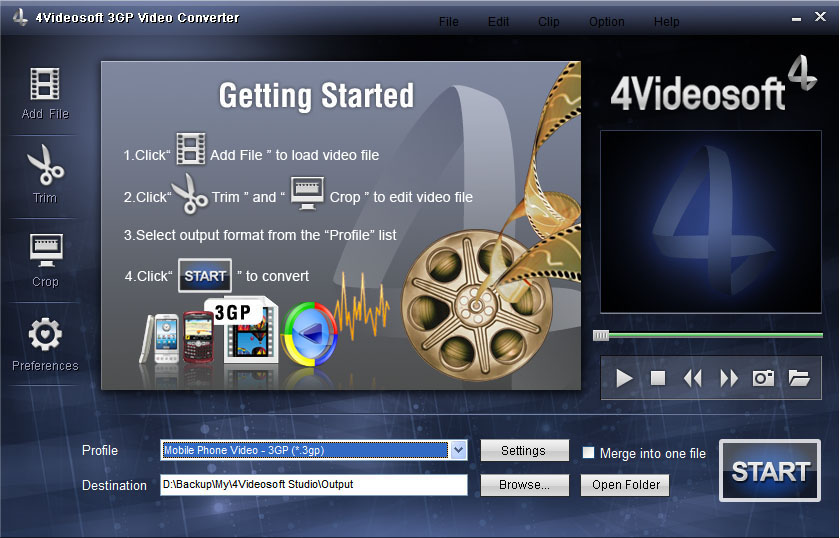840x538 pixels.
Task: Click the Settings button
Action: point(524,451)
